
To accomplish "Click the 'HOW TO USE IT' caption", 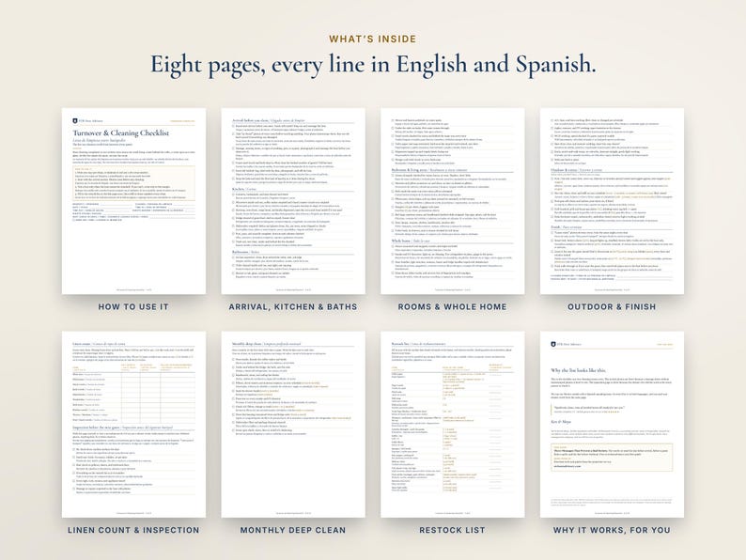I will click(x=133, y=307).
